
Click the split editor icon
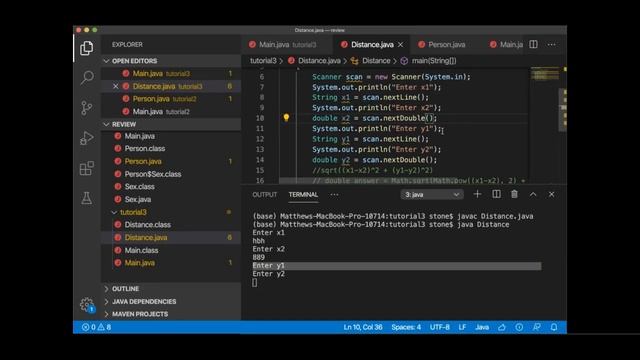(x=533, y=44)
